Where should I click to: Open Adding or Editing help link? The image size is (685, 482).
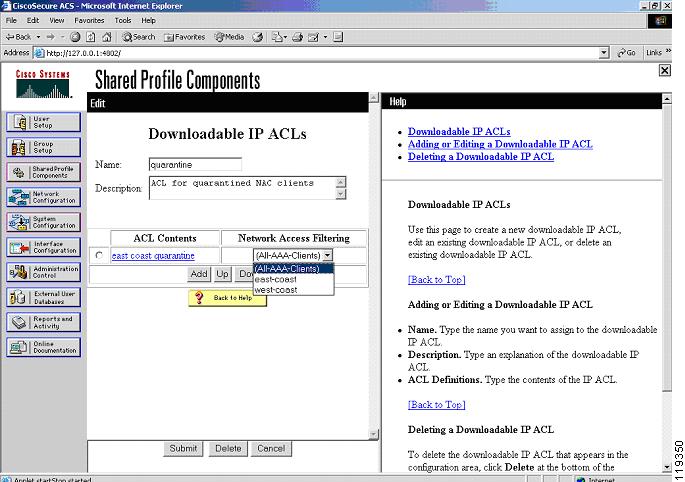pyautogui.click(x=500, y=144)
